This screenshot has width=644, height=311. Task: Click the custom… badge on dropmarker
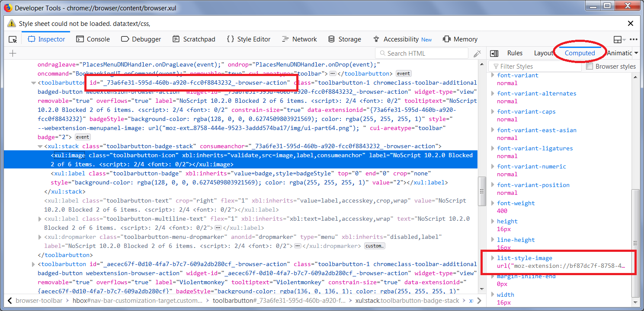pos(374,246)
